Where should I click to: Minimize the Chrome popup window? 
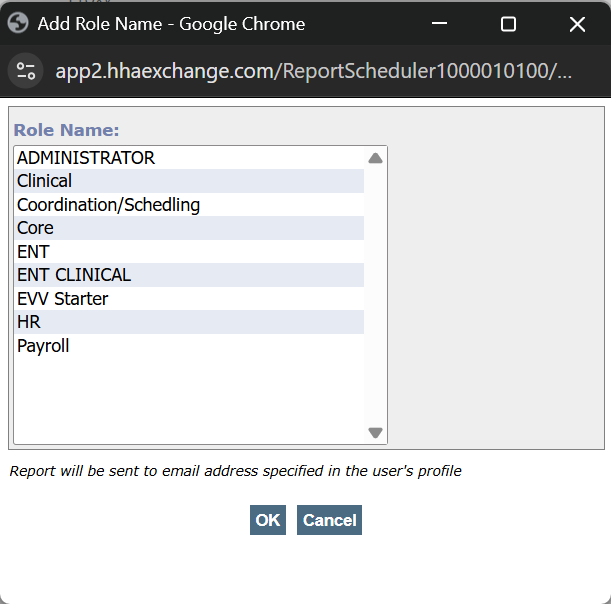439,24
